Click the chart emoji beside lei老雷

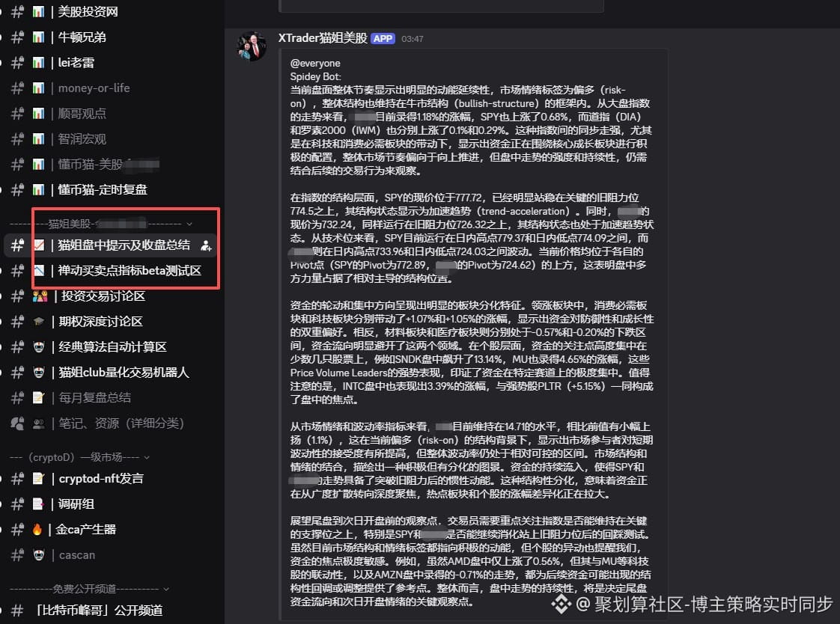coord(38,63)
